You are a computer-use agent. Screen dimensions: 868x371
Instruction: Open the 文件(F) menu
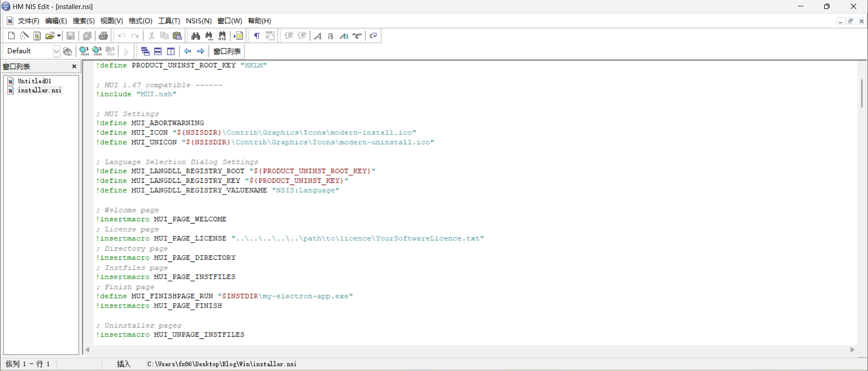pyautogui.click(x=28, y=21)
